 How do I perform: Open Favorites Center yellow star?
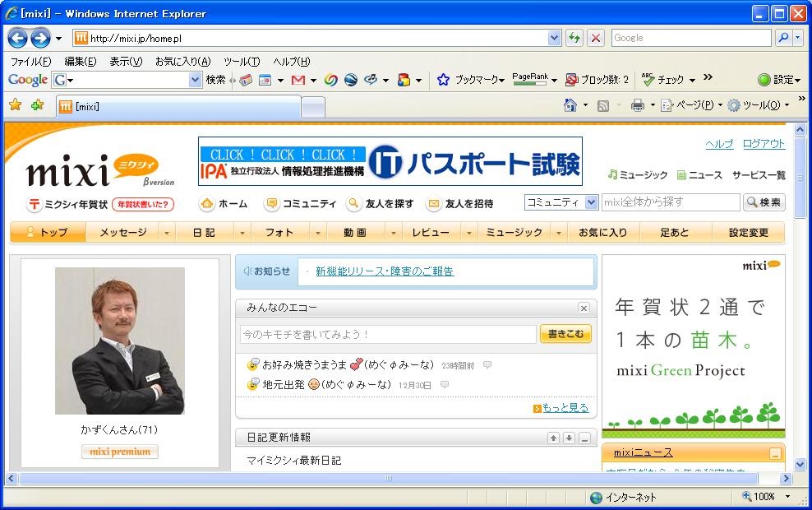[x=16, y=105]
